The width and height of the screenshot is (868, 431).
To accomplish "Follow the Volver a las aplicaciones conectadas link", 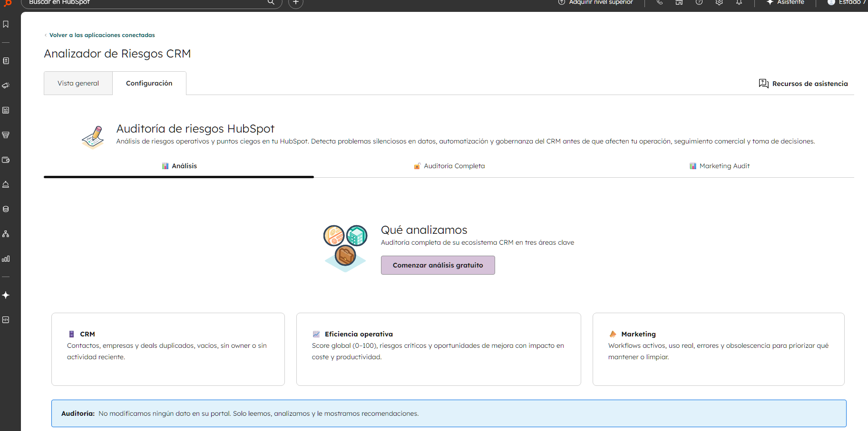I will click(x=101, y=35).
